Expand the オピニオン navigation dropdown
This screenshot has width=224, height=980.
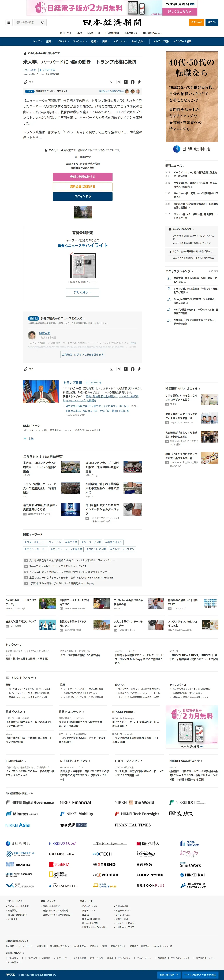(120, 42)
